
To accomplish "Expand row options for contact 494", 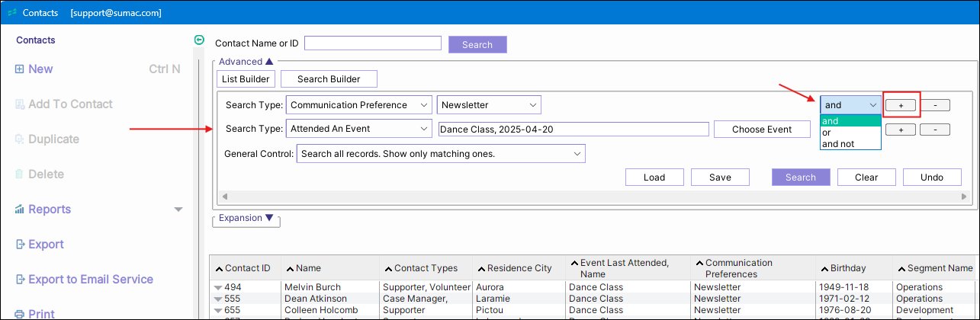I will 218,287.
